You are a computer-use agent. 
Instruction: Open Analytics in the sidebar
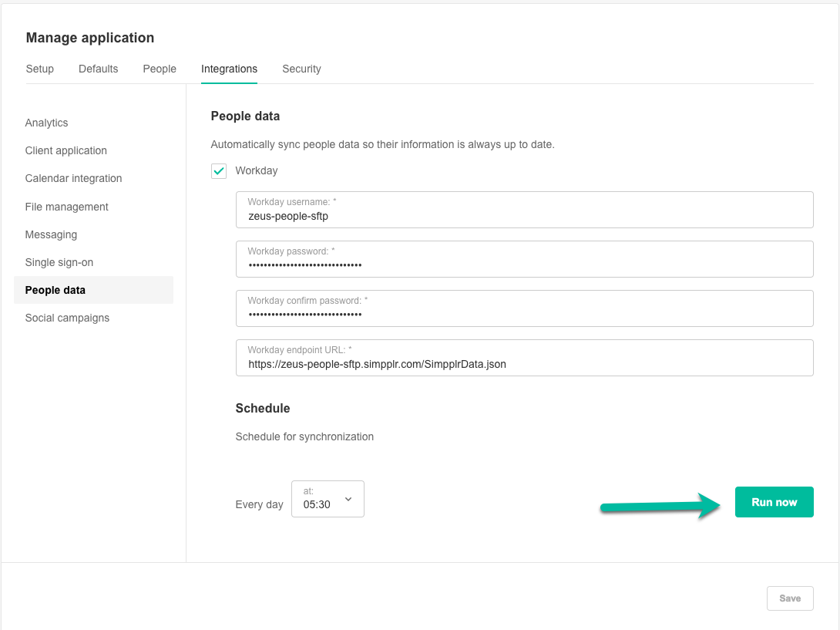pos(46,123)
